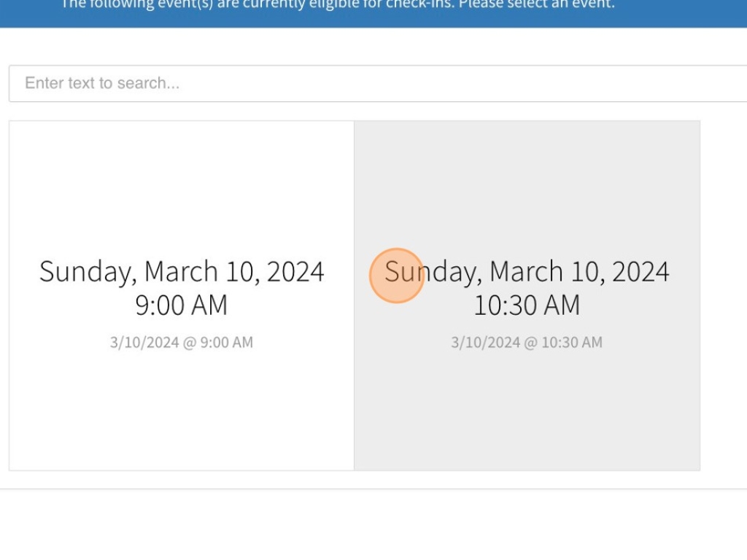This screenshot has height=560, width=747.
Task: Click the large '9:00 AM' time heading
Action: tap(182, 305)
